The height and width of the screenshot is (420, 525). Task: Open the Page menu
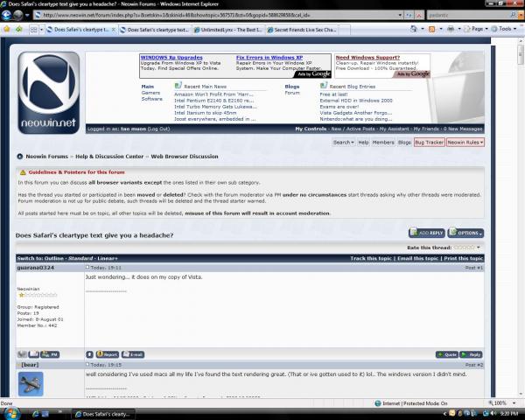(476, 29)
